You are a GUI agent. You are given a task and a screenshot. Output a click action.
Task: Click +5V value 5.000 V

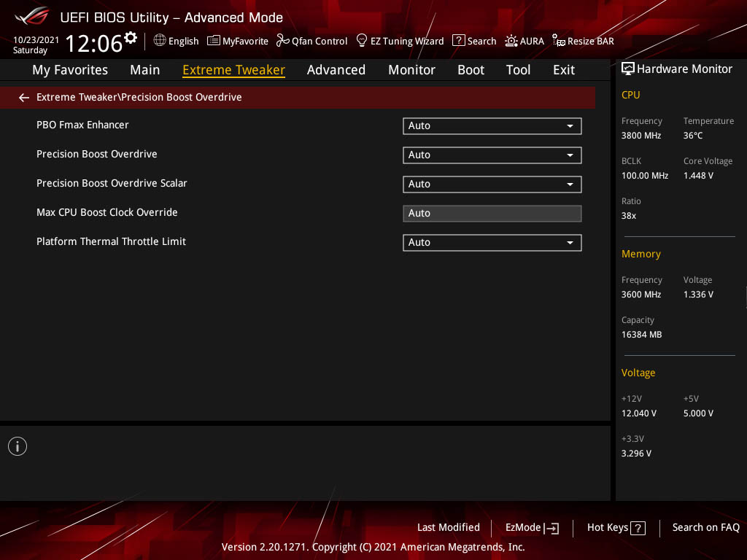[698, 413]
